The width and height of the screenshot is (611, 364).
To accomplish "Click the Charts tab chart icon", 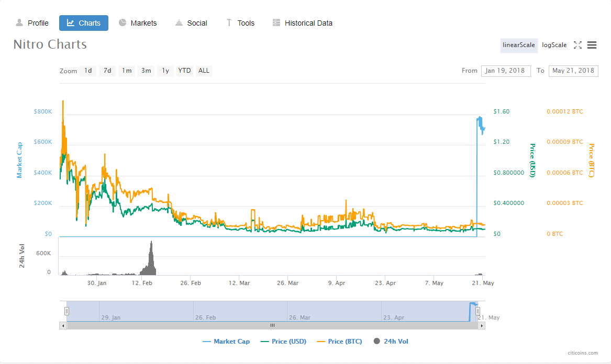I will pos(71,22).
